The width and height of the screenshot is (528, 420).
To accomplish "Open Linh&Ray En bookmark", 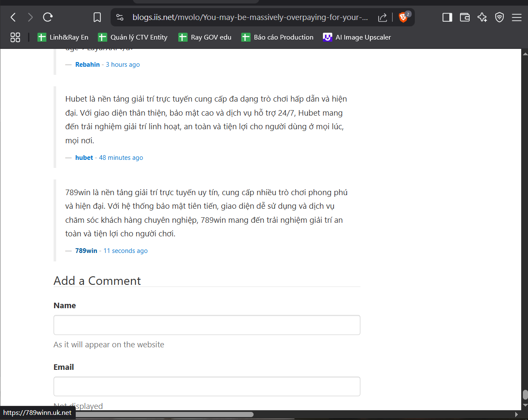I will [63, 37].
